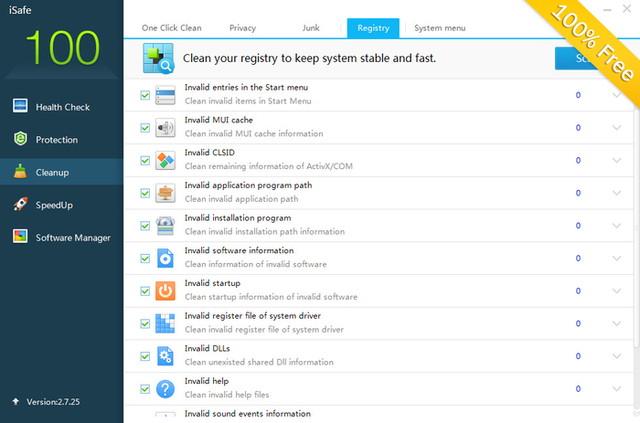
Task: Expand the Invalid MUI cache row
Action: point(616,128)
